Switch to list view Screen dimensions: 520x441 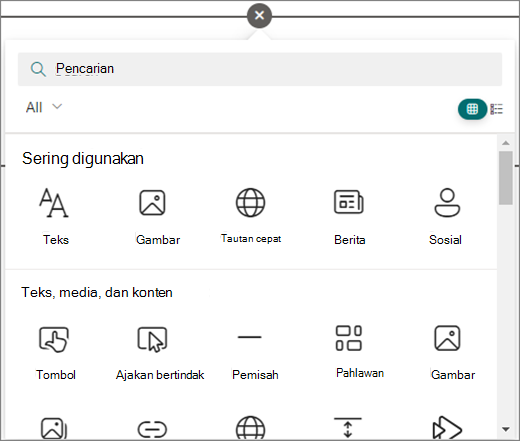[x=496, y=109]
